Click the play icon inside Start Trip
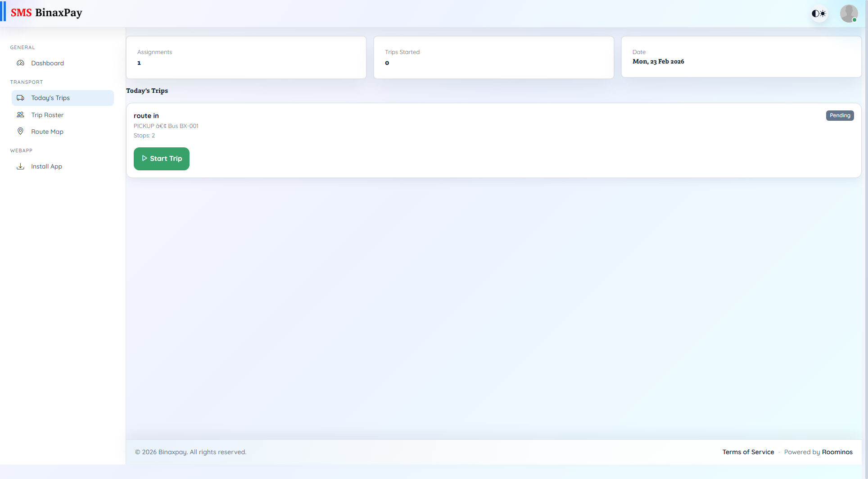Screen dimensions: 868x479 click(145, 158)
